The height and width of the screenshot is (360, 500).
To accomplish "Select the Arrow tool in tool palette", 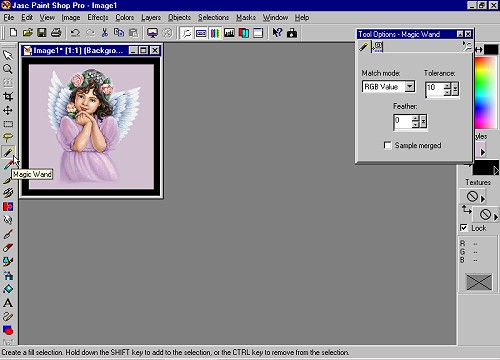I will 8,55.
